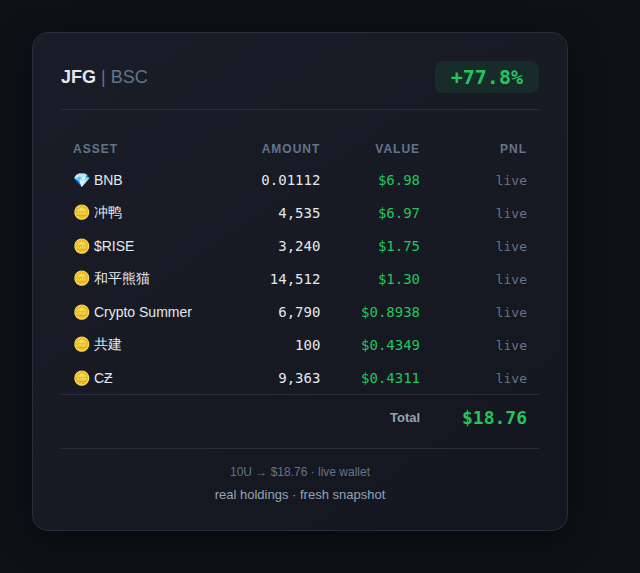Click the diamond icon next to BNB
640x573 pixels.
click(x=81, y=180)
